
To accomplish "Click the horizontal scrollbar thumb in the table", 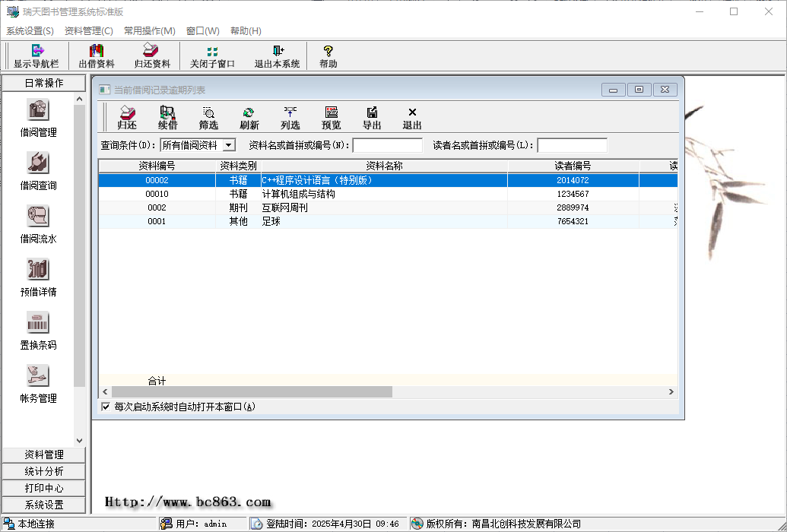I will tap(252, 391).
